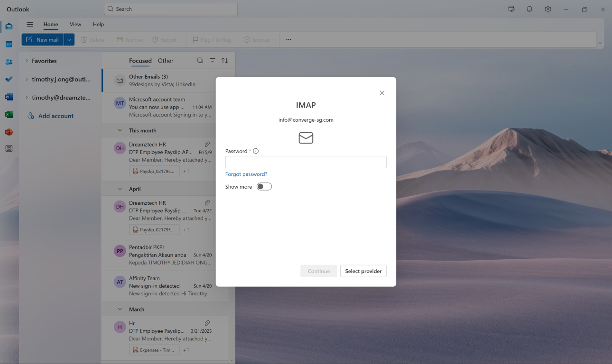Expand the timothy@dreamzte account folders
Image resolution: width=612 pixels, height=364 pixels.
pos(27,97)
